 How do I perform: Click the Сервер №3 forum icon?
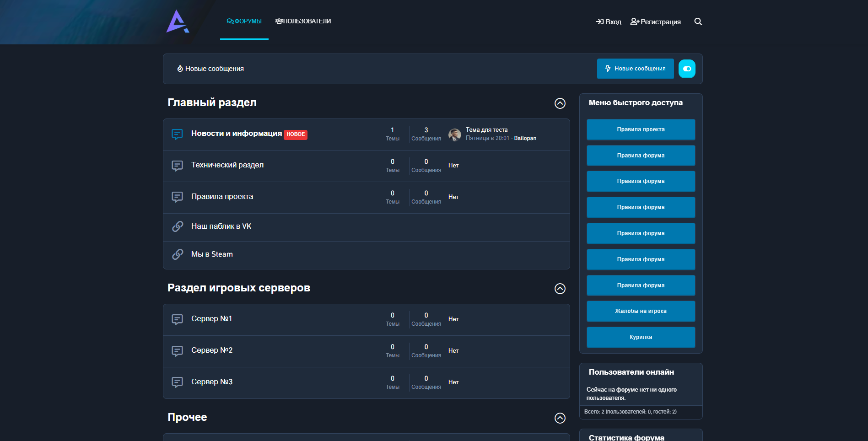177,382
